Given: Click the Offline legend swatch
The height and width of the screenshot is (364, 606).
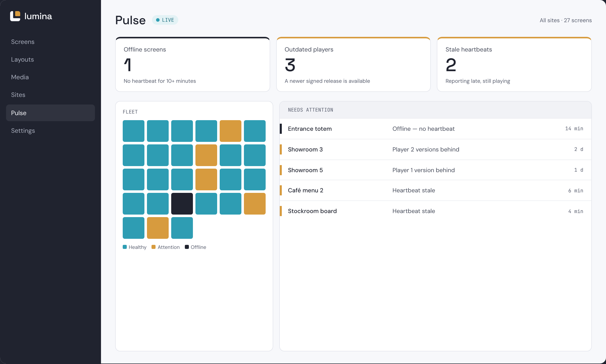Looking at the screenshot, I should click(187, 247).
